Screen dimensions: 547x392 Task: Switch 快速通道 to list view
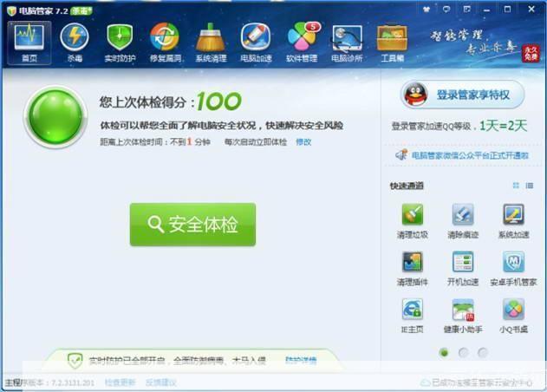pos(529,186)
